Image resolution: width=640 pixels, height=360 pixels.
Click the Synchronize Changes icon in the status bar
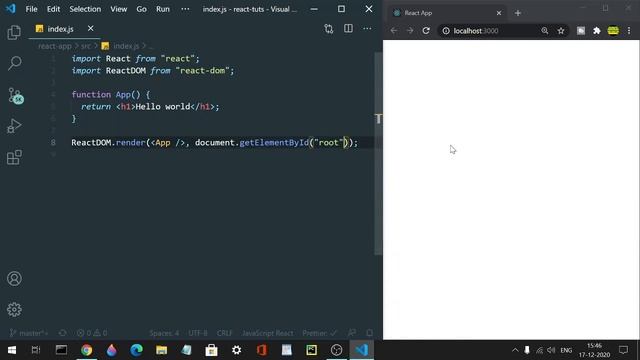[x=62, y=333]
